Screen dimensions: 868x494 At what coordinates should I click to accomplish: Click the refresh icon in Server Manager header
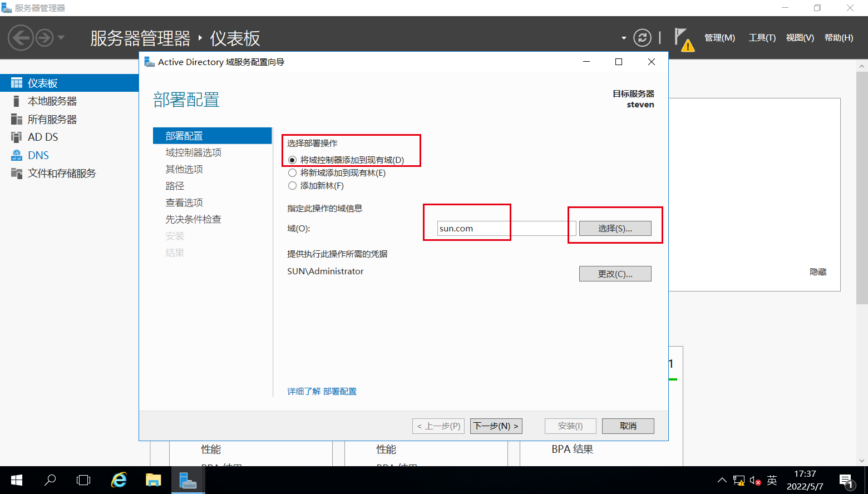point(642,38)
